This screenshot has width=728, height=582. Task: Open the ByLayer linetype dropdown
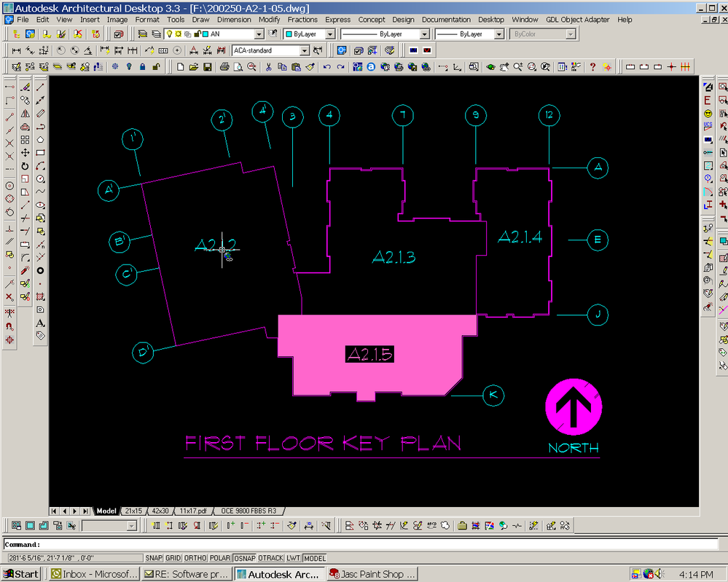(425, 34)
